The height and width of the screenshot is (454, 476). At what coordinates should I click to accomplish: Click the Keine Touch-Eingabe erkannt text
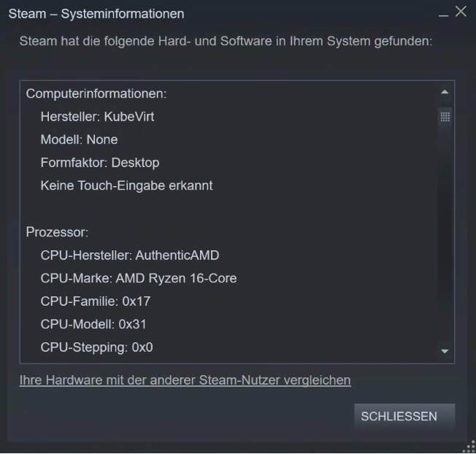pyautogui.click(x=126, y=185)
